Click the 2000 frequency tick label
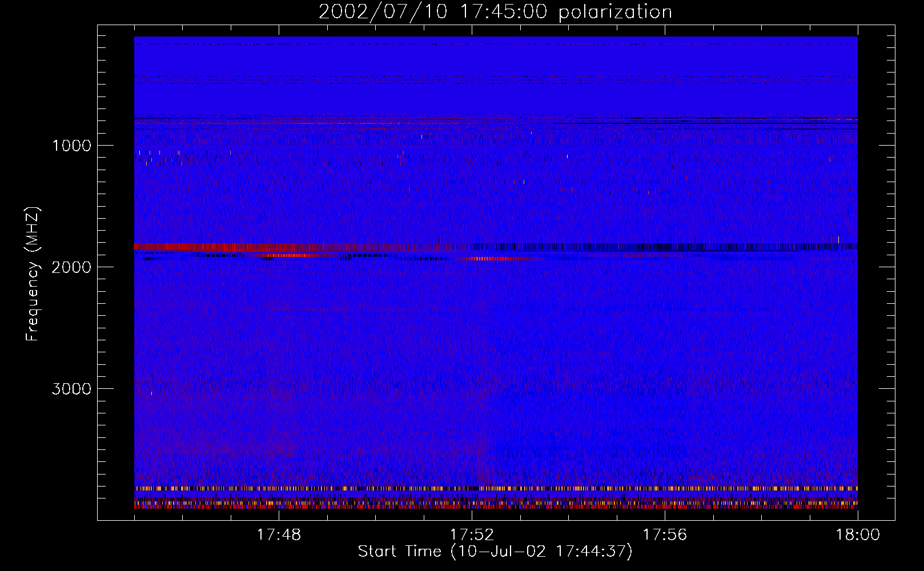This screenshot has width=924, height=571. coord(71,267)
